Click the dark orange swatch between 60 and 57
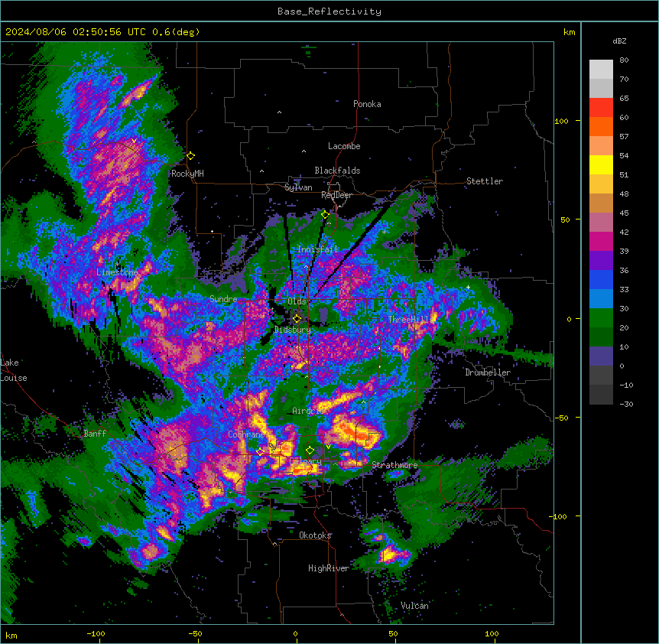The width and height of the screenshot is (659, 644). pos(601,126)
